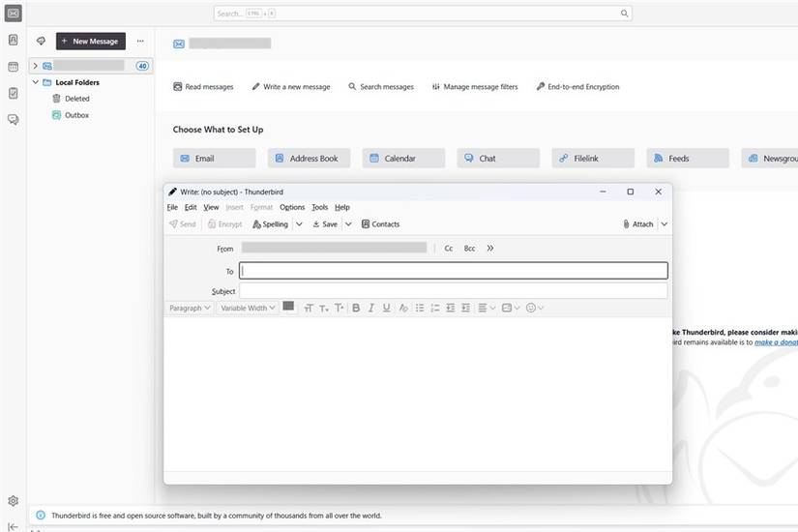Set up Email account button
The width and height of the screenshot is (798, 532).
coord(215,159)
